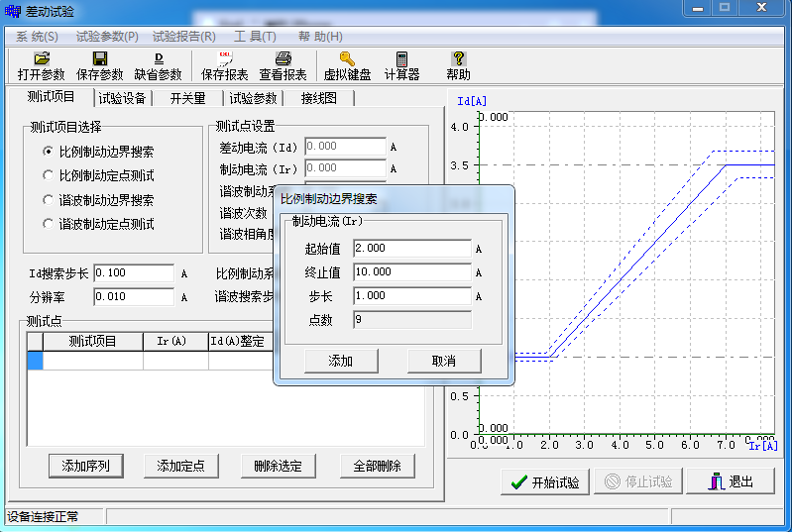
Task: Click the 起始值 input field
Action: click(411, 249)
